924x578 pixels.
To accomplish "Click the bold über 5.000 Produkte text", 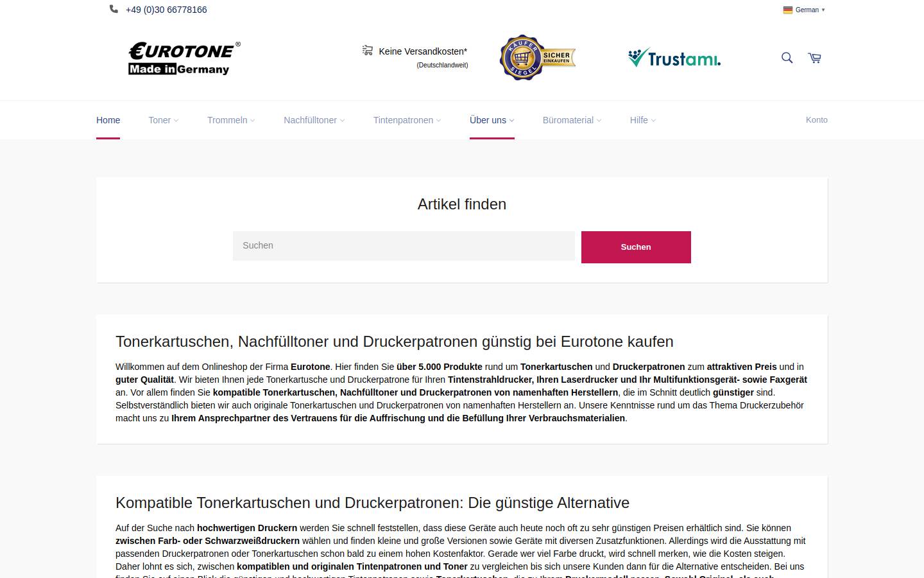I will [440, 367].
